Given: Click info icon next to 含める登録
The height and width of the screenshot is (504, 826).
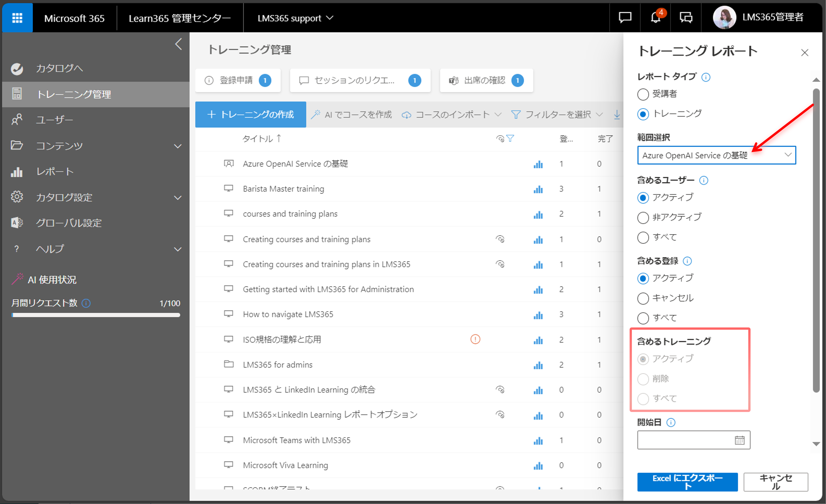Looking at the screenshot, I should point(687,261).
